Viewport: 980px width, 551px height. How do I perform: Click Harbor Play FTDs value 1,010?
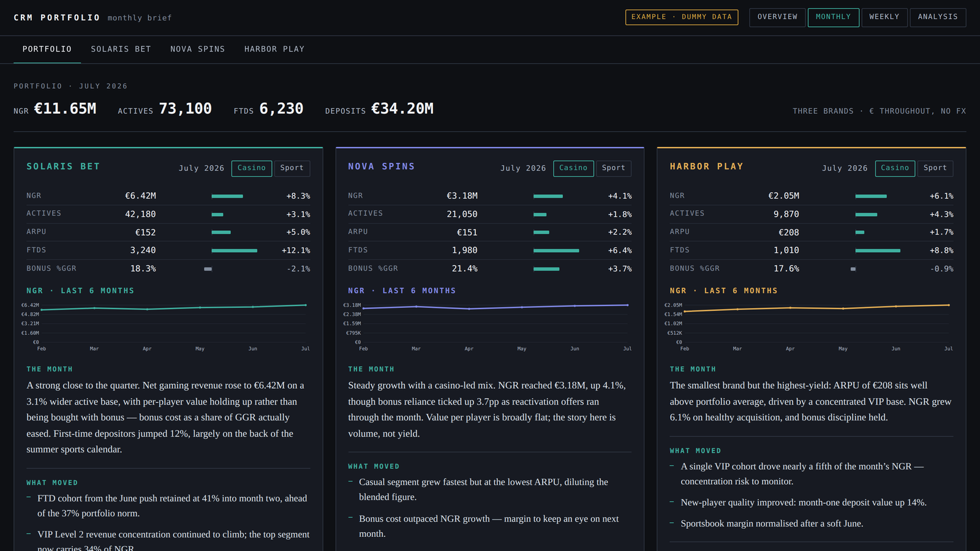pos(786,250)
